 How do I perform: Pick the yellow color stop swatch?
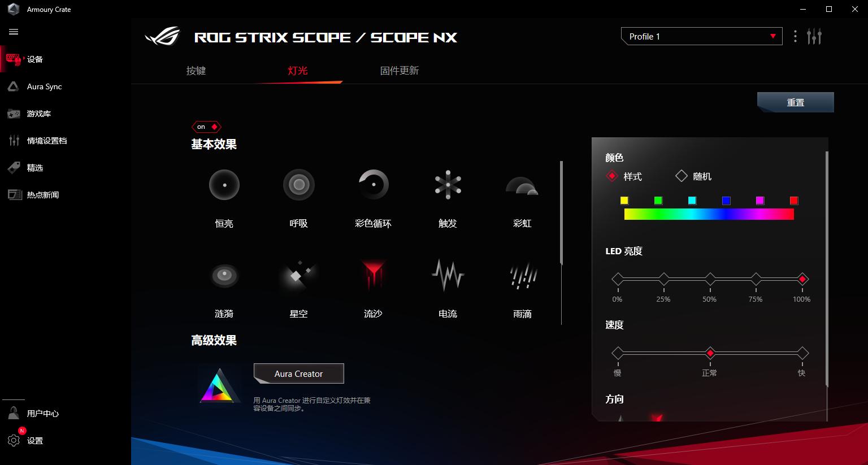coord(624,201)
